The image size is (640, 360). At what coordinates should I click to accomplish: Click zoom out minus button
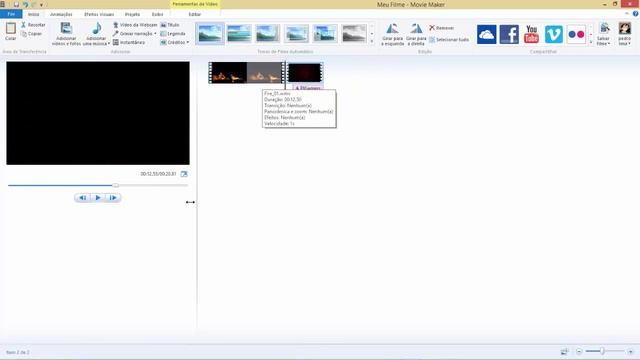579,351
